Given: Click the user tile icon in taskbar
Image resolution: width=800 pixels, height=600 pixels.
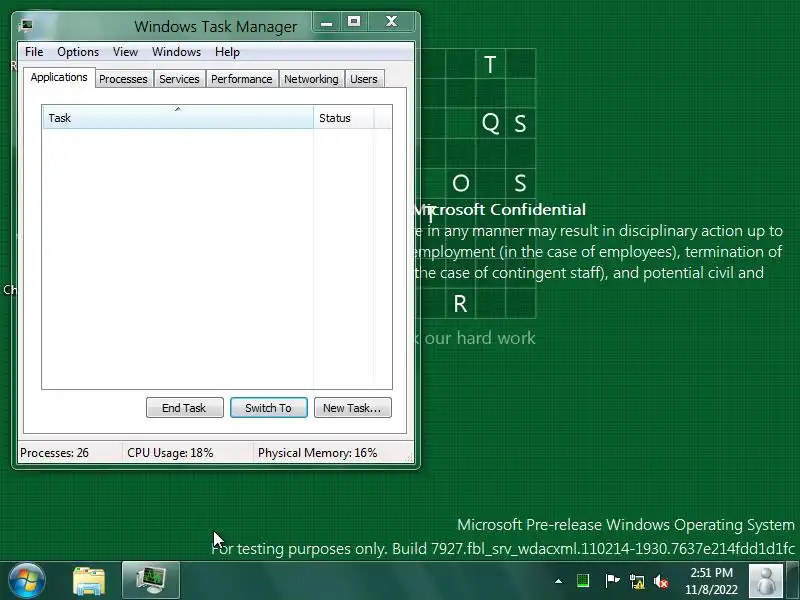Looking at the screenshot, I should pos(766,581).
